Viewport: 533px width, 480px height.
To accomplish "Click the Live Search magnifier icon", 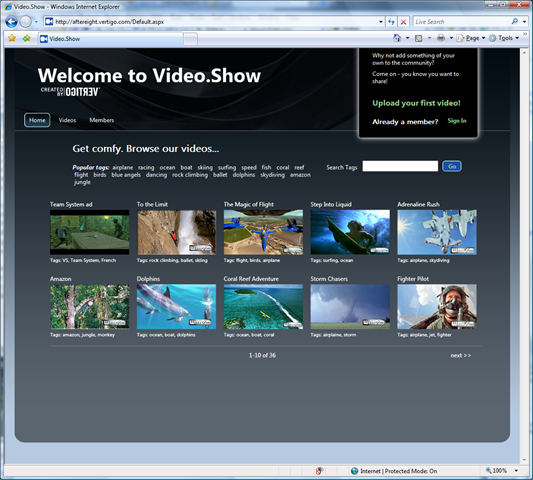I will tap(515, 21).
